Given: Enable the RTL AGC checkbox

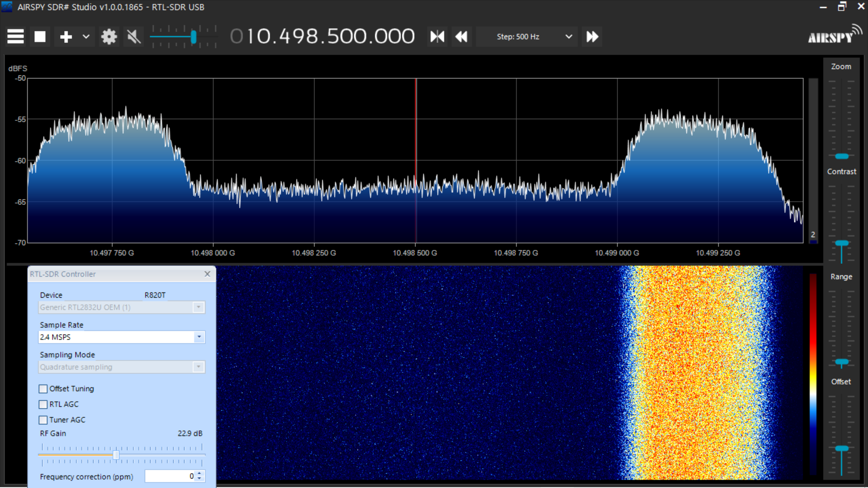Looking at the screenshot, I should [x=43, y=404].
